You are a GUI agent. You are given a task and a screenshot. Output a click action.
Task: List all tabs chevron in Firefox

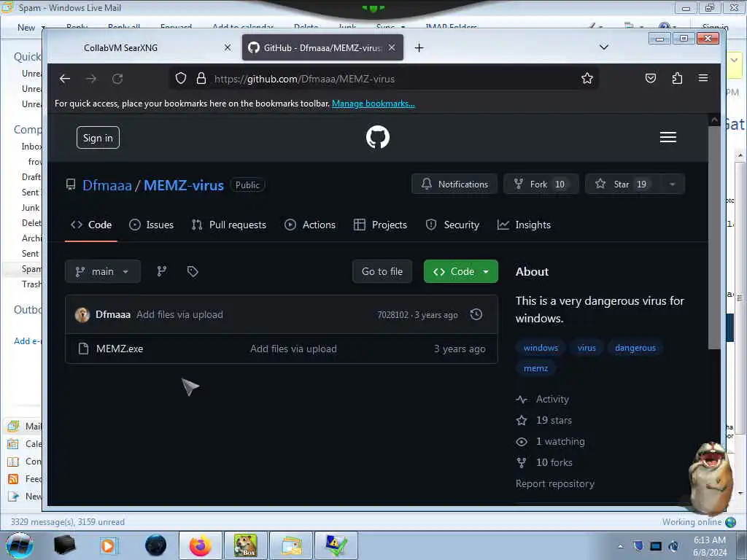[603, 47]
